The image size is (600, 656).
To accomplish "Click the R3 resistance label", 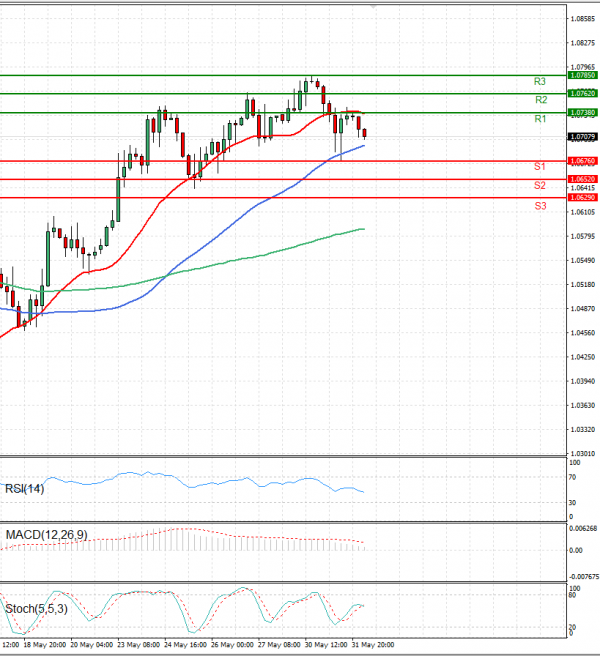I will click(x=539, y=81).
